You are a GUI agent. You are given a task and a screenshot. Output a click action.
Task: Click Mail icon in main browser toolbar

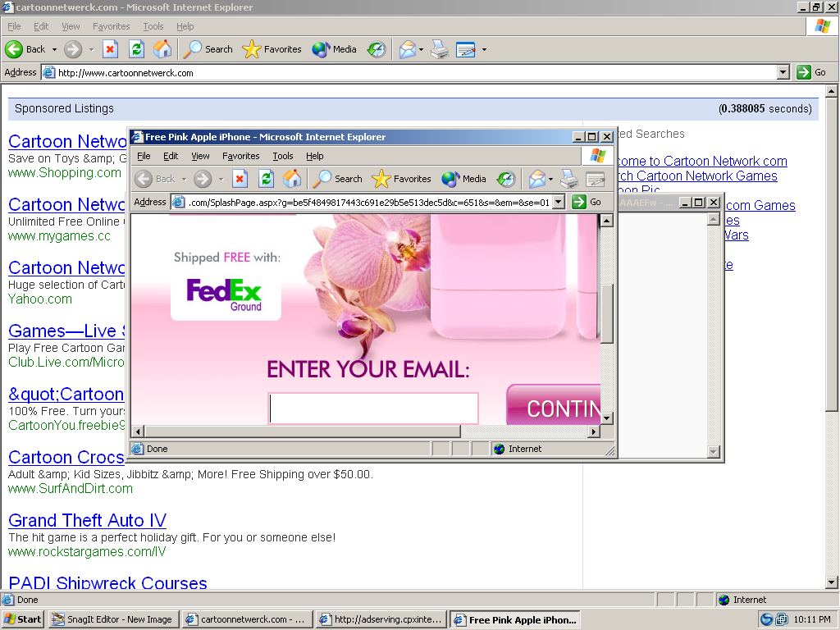[x=407, y=49]
